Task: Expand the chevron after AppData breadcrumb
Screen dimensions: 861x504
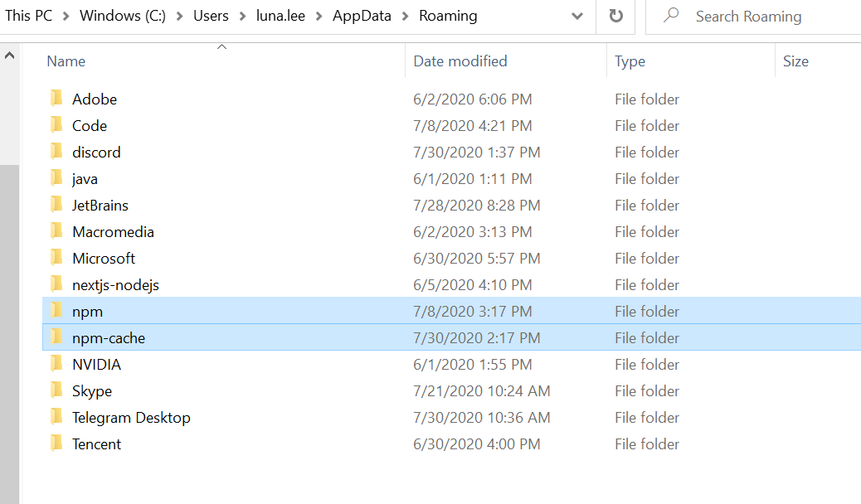Action: 405,16
